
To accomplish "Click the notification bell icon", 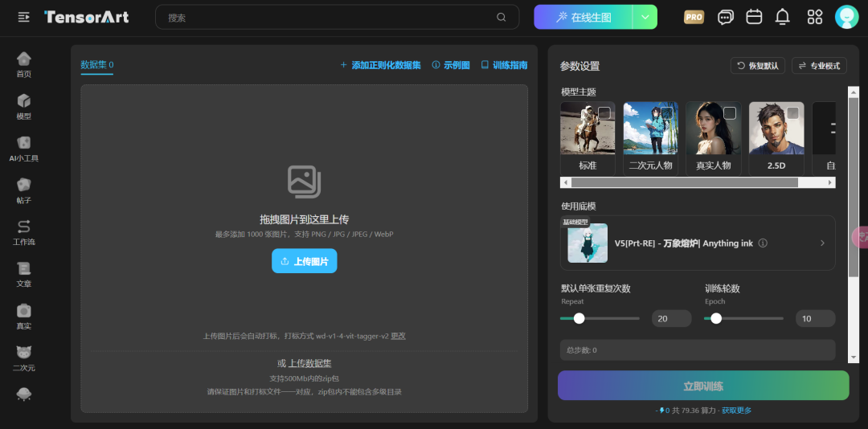I will [782, 17].
